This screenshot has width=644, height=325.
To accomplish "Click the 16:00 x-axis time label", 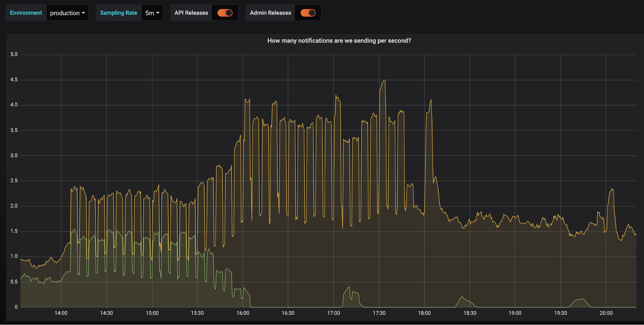I will tap(243, 313).
